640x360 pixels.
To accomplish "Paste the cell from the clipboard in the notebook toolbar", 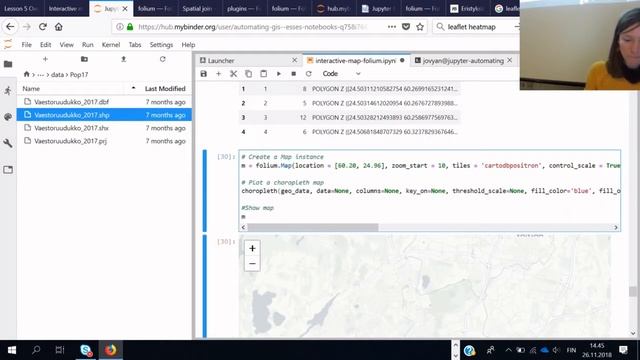I will [263, 74].
